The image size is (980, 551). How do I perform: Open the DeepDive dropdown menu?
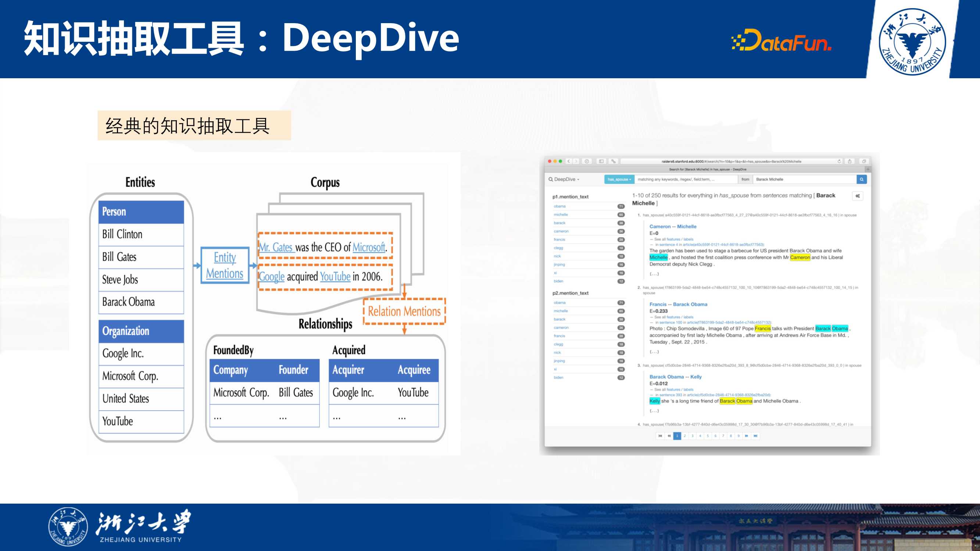564,179
